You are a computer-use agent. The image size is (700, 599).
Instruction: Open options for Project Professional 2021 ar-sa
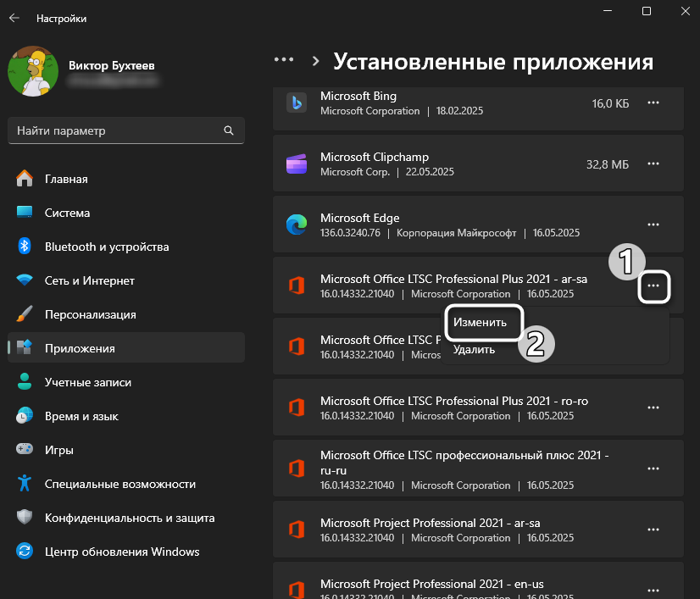653,530
